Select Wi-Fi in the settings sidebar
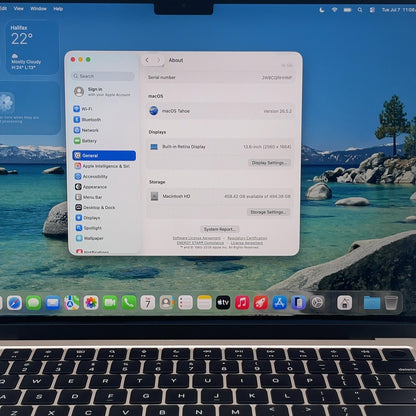 [104, 109]
